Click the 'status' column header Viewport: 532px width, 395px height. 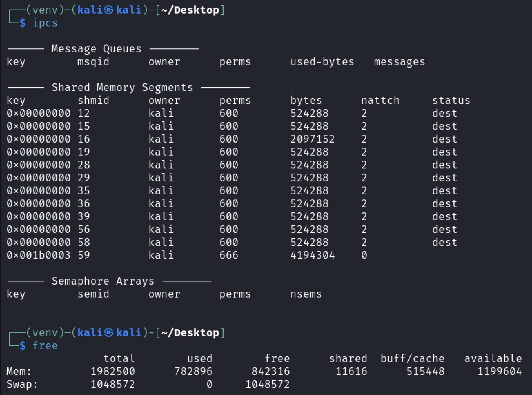pos(451,100)
